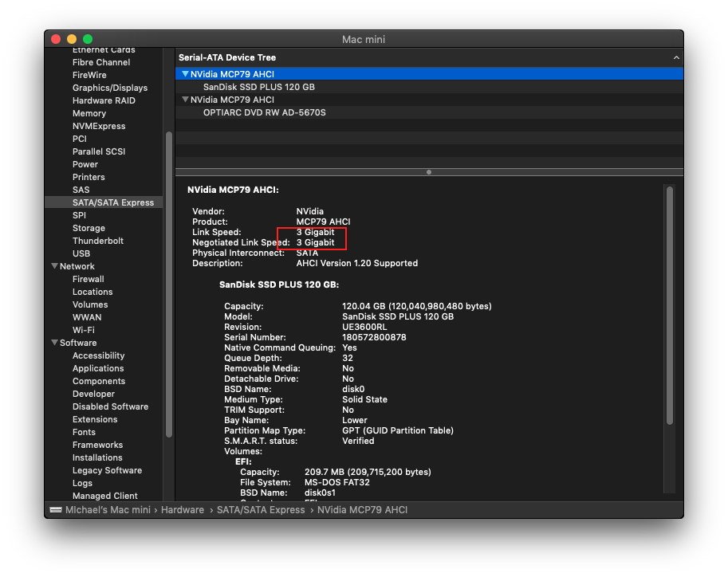Click SATA/SATA Express in the path bar
The image size is (728, 577).
(261, 510)
